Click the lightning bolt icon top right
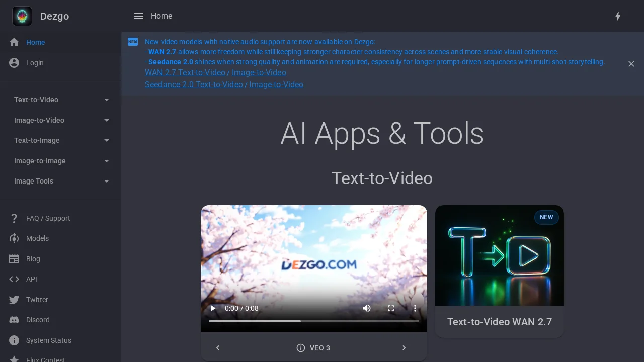The width and height of the screenshot is (644, 362). tap(618, 16)
